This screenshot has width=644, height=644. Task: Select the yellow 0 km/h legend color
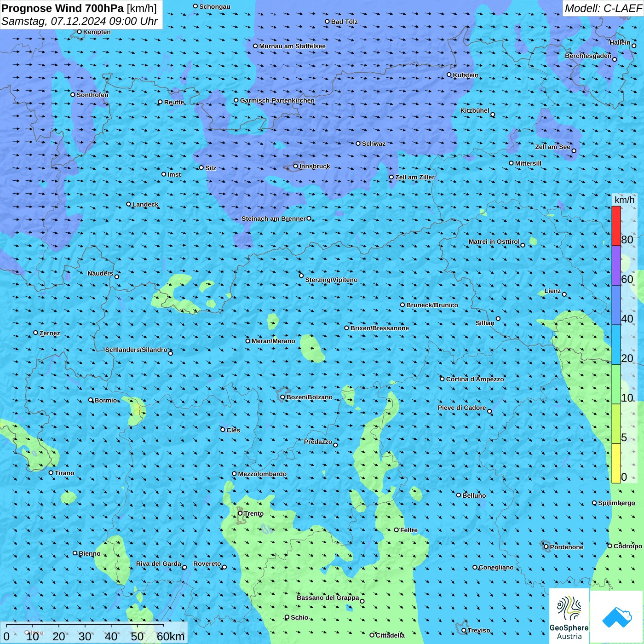click(616, 463)
